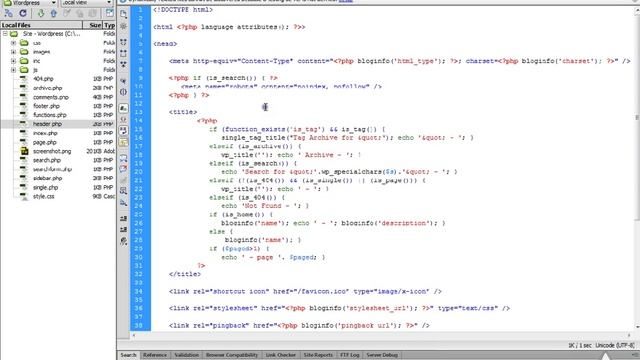Select footer.php in file list

[x=46, y=106]
